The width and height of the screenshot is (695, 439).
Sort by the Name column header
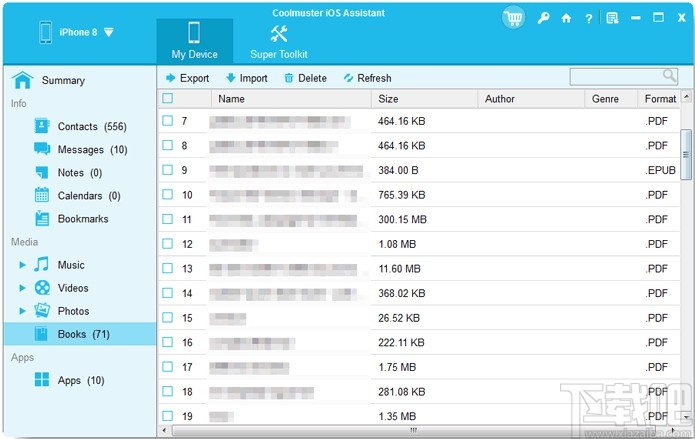click(x=291, y=99)
